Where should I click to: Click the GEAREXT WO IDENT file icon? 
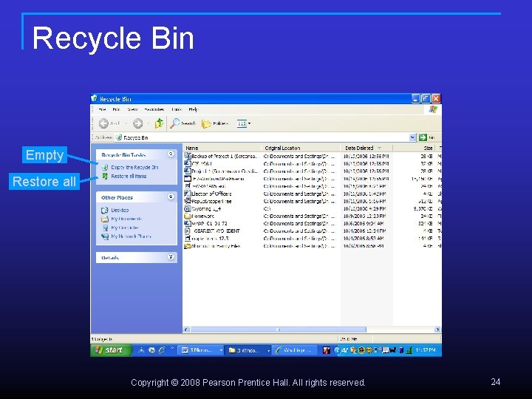pyautogui.click(x=187, y=231)
